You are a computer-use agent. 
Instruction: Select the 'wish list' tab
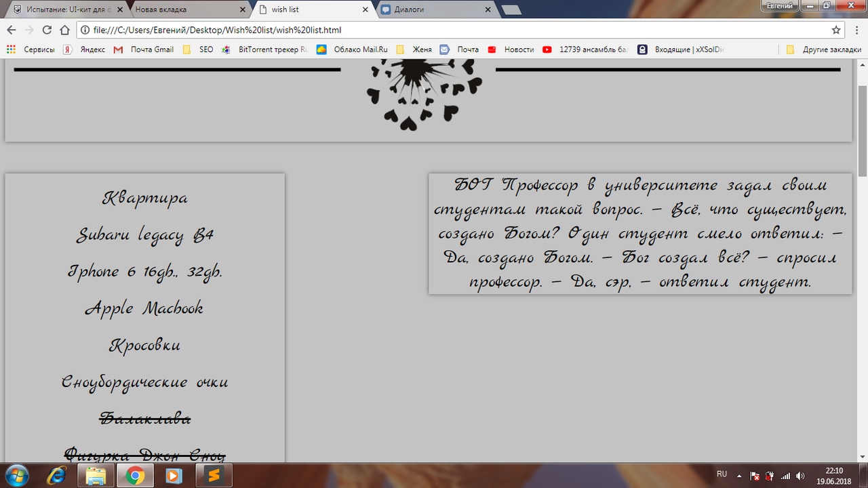click(x=314, y=9)
